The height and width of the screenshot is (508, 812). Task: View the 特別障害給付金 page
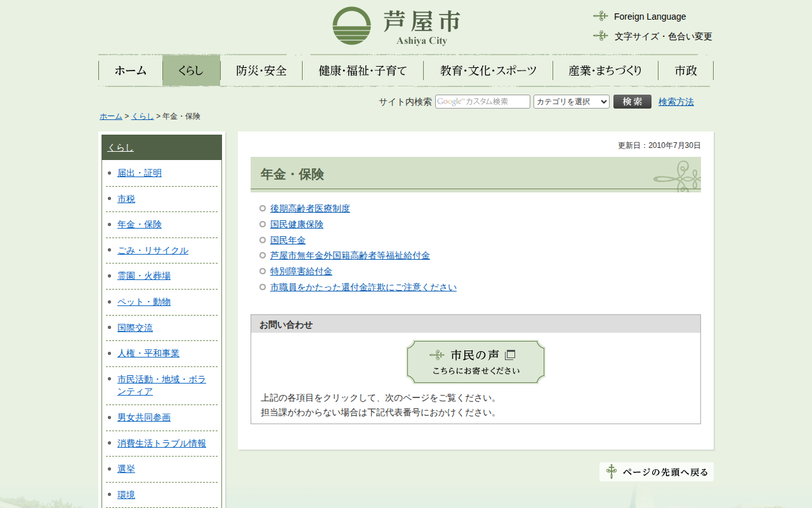301,271
